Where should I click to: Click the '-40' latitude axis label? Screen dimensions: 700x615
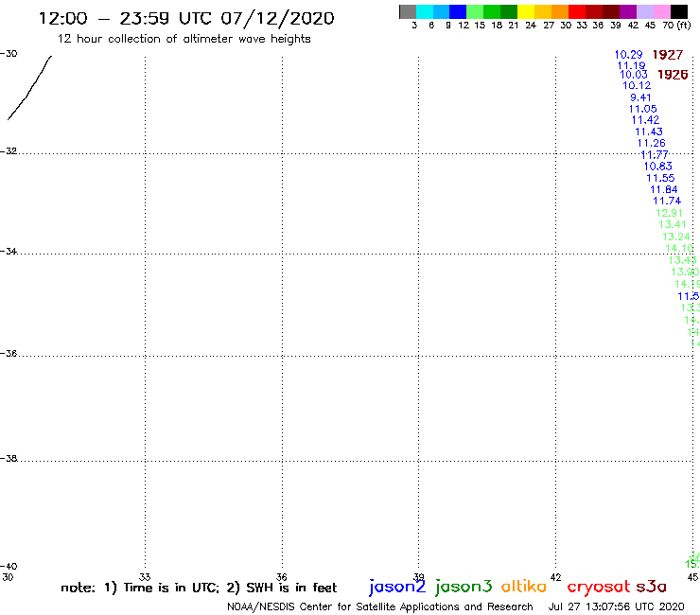9,567
